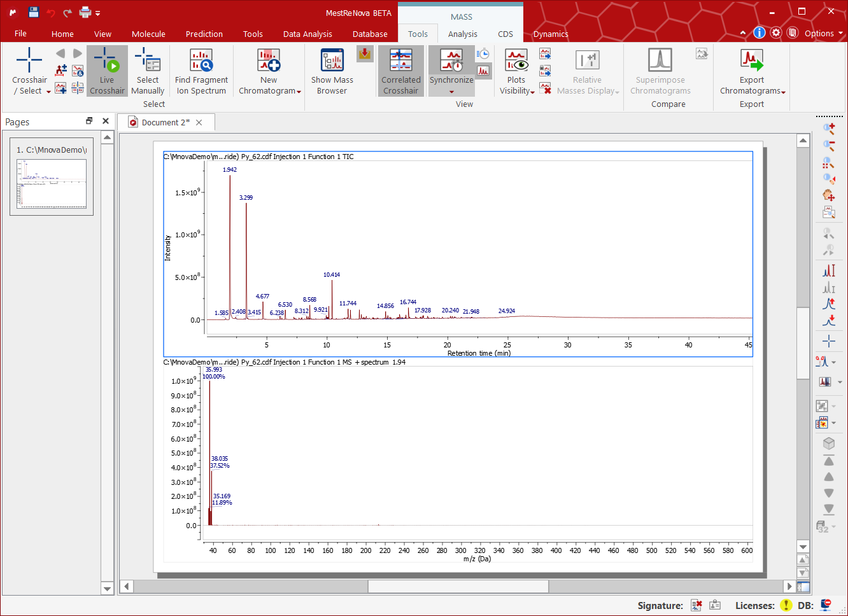This screenshot has height=616, width=848.
Task: Click Select Manually tool
Action: (x=148, y=71)
